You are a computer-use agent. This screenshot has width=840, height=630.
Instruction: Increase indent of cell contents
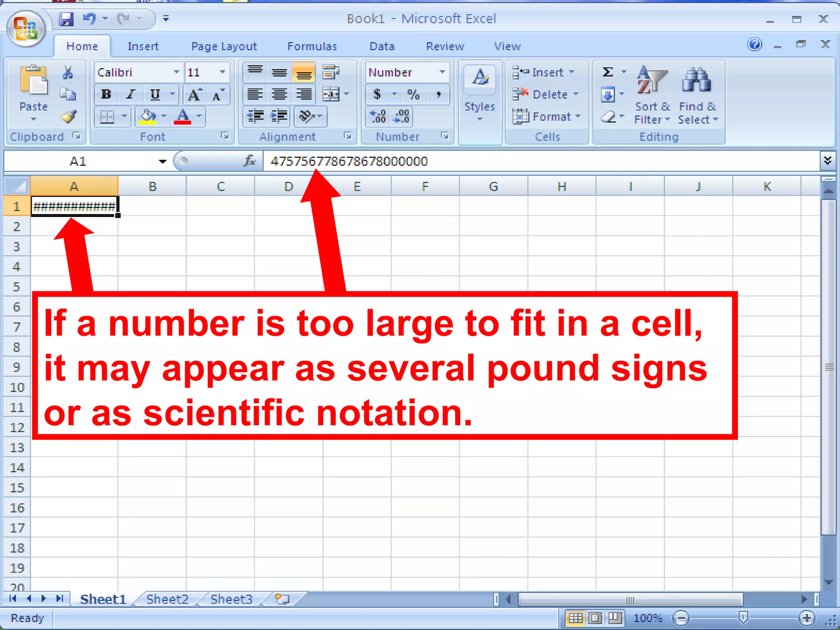[x=279, y=116]
